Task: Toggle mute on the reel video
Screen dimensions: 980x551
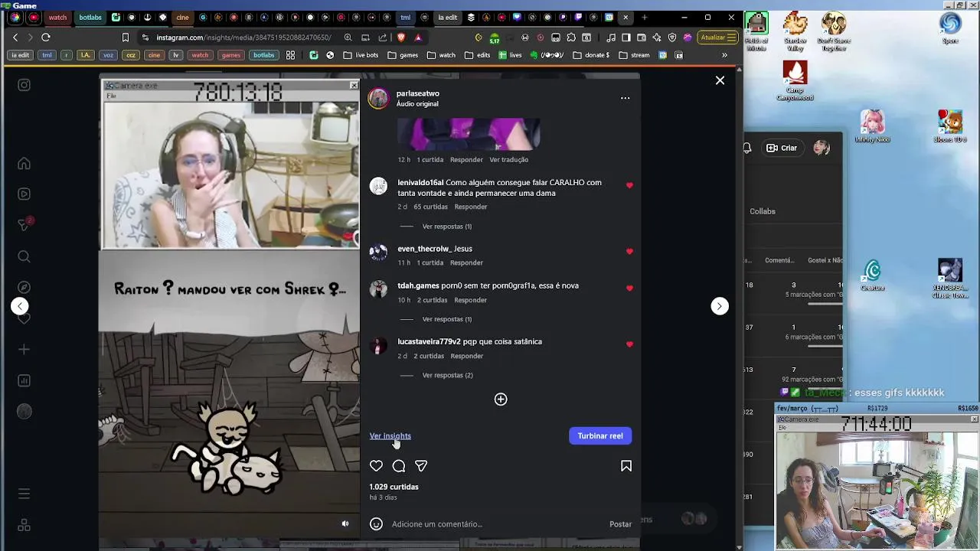Action: 345,523
